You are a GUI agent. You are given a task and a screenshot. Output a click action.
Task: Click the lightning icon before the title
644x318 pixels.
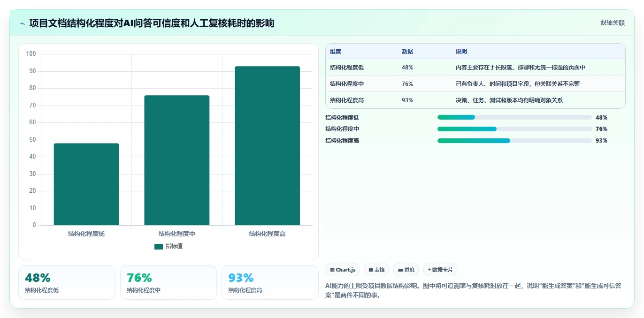[22, 23]
